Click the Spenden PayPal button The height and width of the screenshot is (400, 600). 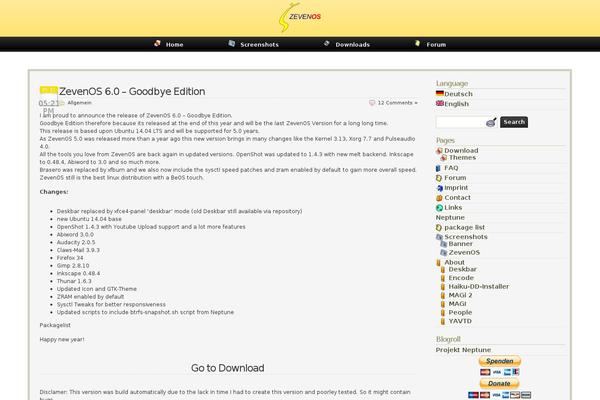499,361
